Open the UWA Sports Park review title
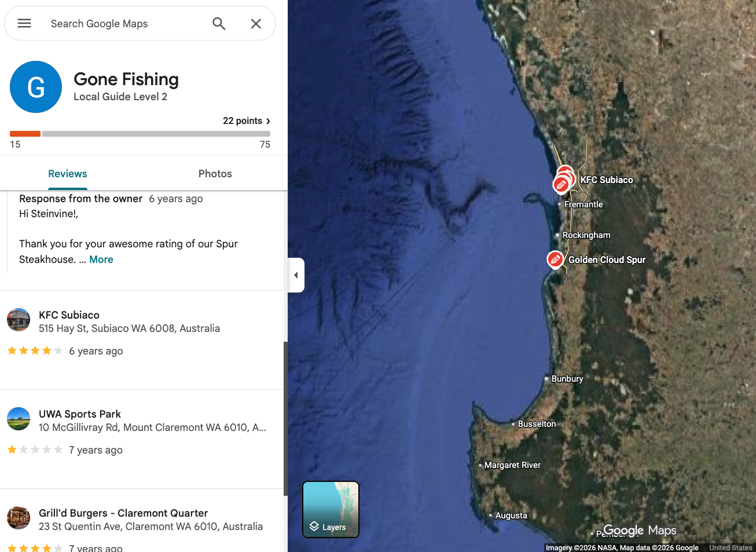Image resolution: width=756 pixels, height=552 pixels. [80, 414]
